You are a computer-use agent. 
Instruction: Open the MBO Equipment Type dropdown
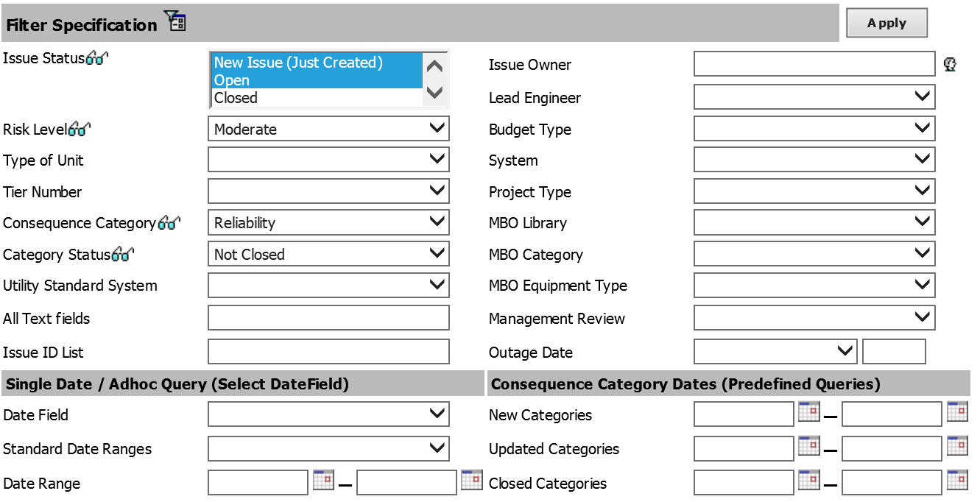(814, 285)
